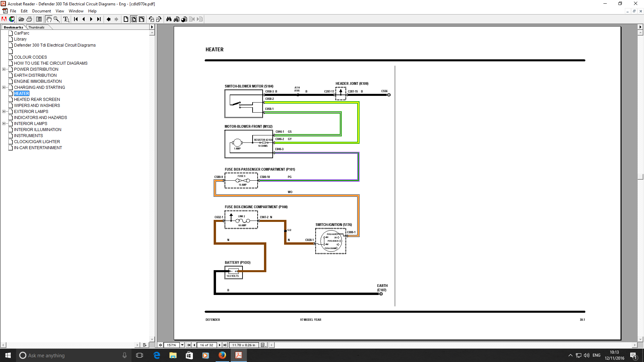Open COLOUR CODES bookmark
The height and width of the screenshot is (362, 644).
click(x=31, y=57)
